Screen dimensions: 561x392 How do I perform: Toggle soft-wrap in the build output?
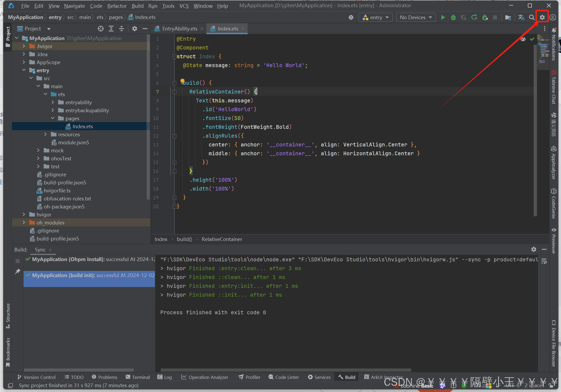(x=544, y=261)
